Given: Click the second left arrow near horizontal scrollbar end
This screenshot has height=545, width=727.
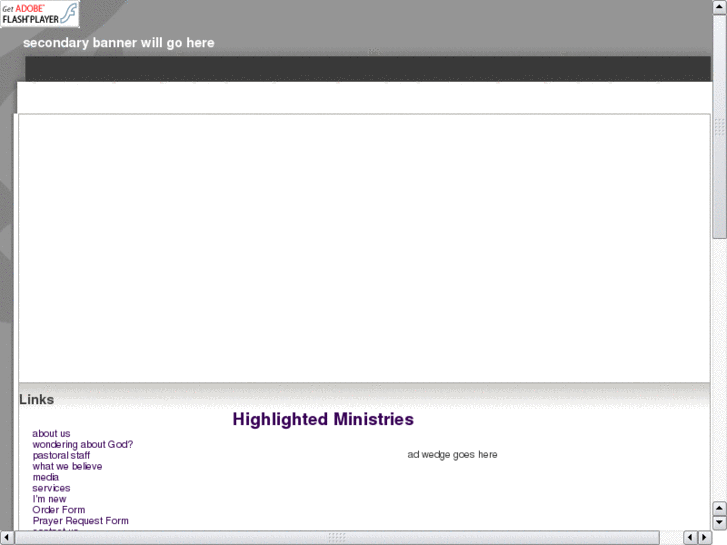Looking at the screenshot, I should [x=690, y=538].
